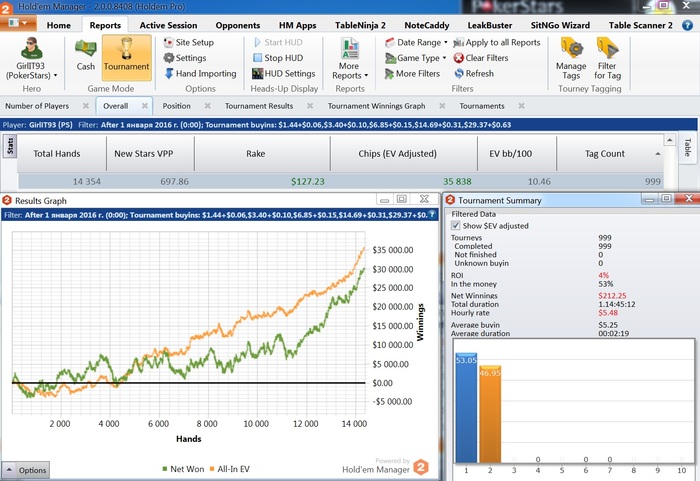Close the Tournament Results tab
This screenshot has width=700, height=481.
point(310,106)
